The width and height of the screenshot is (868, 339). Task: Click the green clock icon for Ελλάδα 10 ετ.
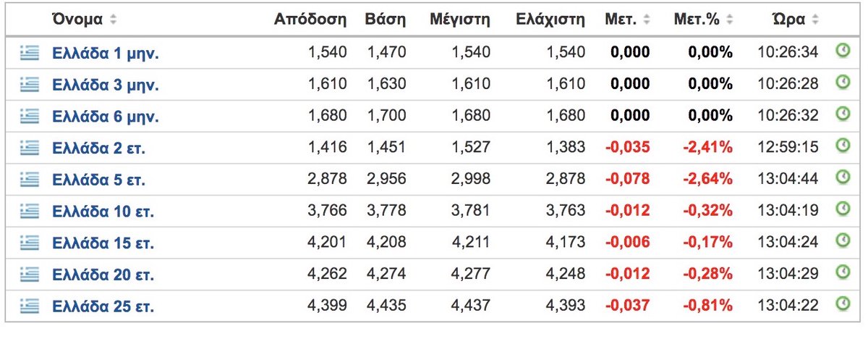(842, 209)
